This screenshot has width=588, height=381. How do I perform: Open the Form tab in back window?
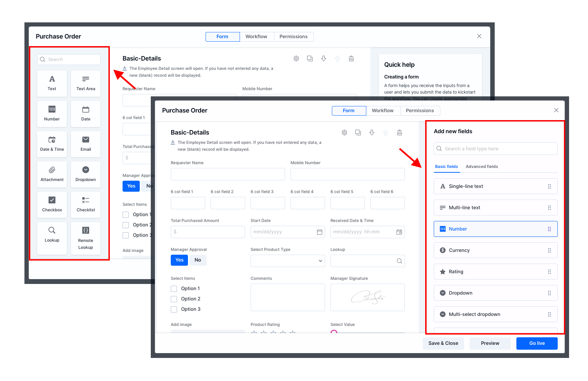pos(222,36)
